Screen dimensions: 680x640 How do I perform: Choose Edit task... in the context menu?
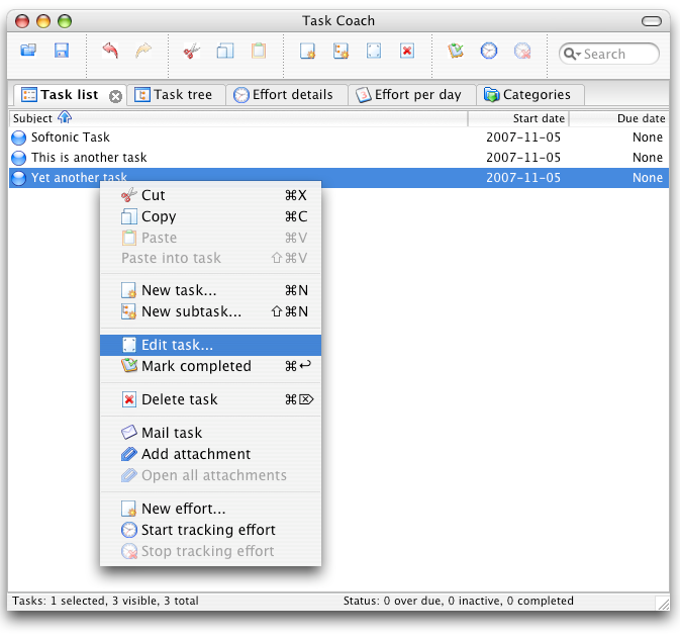pos(210,345)
